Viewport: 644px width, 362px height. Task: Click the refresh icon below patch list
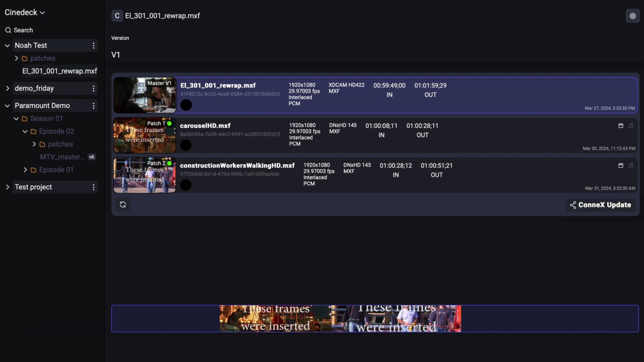pyautogui.click(x=123, y=204)
